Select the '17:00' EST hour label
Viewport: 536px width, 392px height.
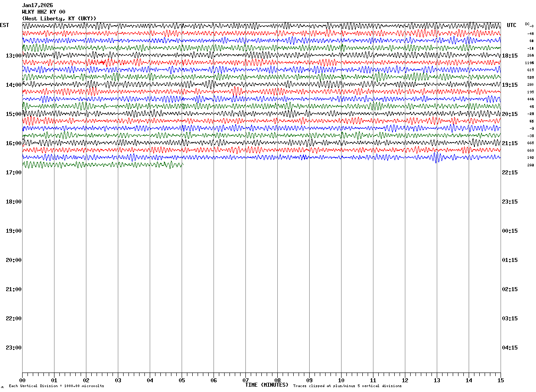pos(14,173)
